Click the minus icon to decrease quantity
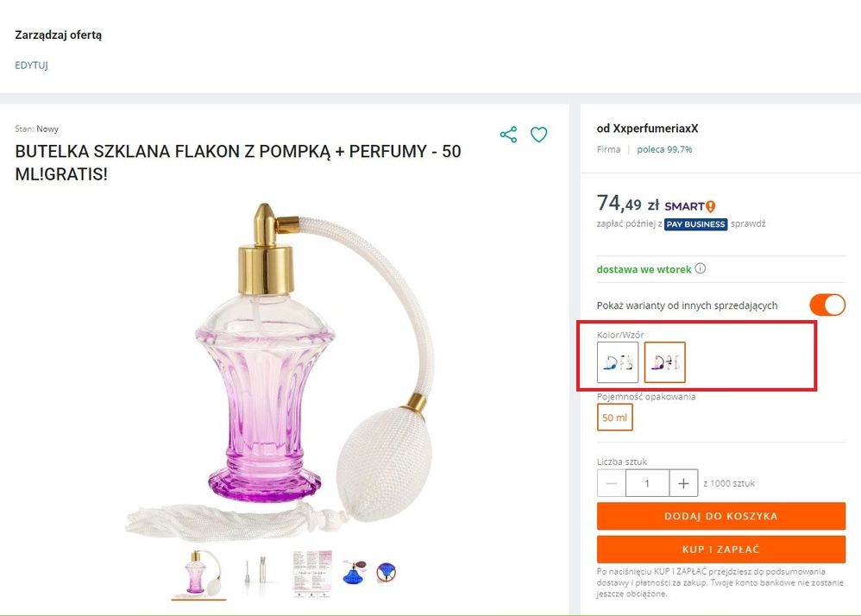The image size is (861, 616). pos(610,483)
